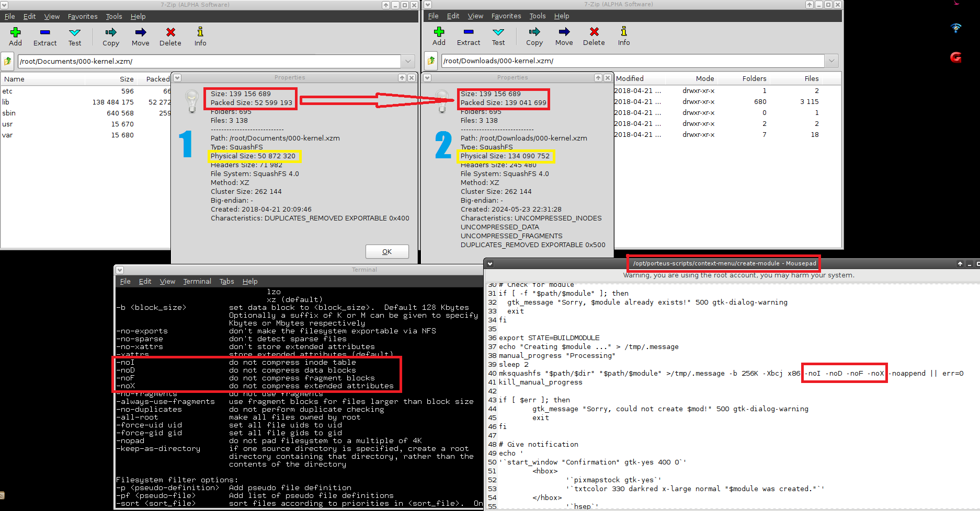The image size is (980, 511).
Task: Click line 40 mksquashfs command in Mousepad
Action: (x=731, y=373)
